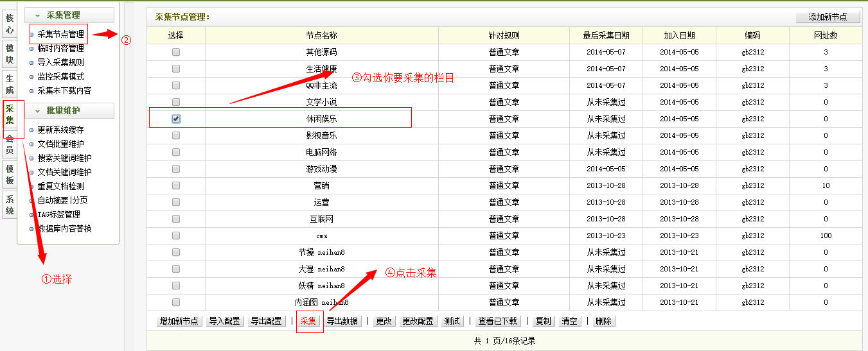Open the 会员 side tab
The width and height of the screenshot is (868, 351).
[9, 144]
